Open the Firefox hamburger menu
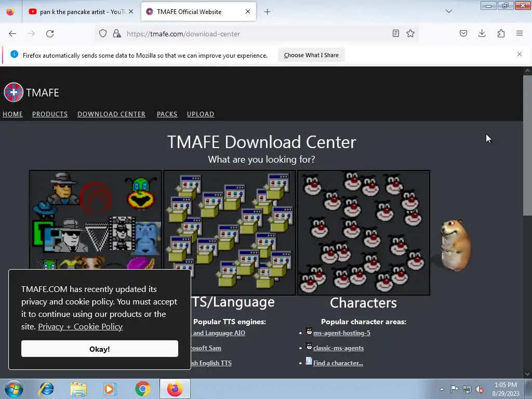 [x=520, y=34]
